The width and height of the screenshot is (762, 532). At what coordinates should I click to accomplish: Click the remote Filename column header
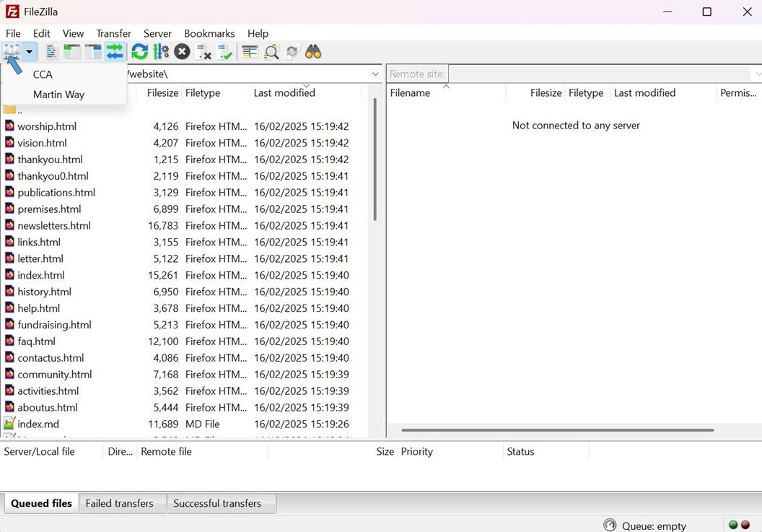pyautogui.click(x=410, y=93)
